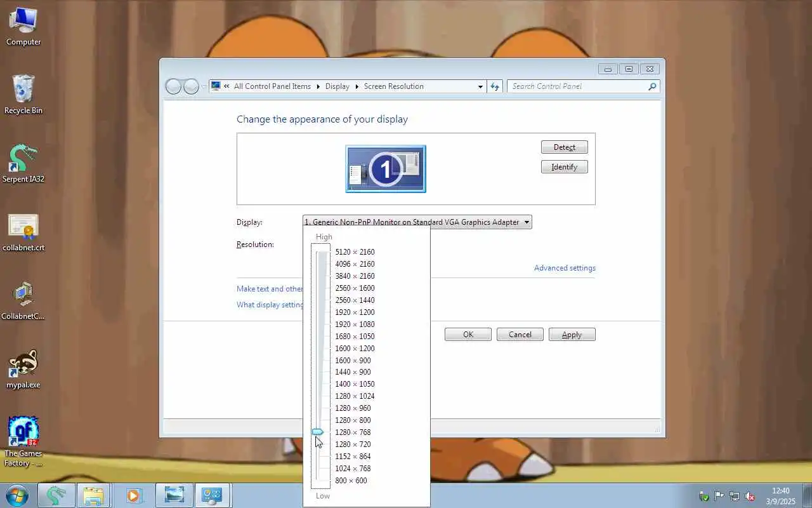Choose 2560 × 1440 resolution

pyautogui.click(x=355, y=300)
